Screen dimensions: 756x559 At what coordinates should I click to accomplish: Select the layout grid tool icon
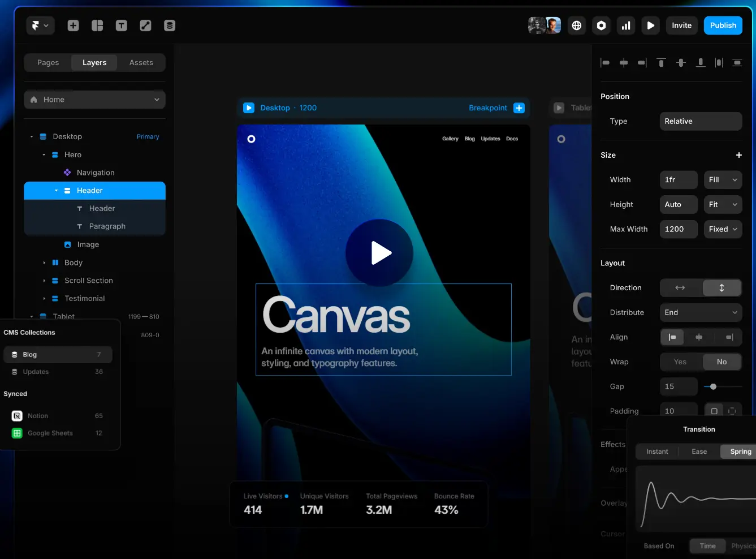97,25
